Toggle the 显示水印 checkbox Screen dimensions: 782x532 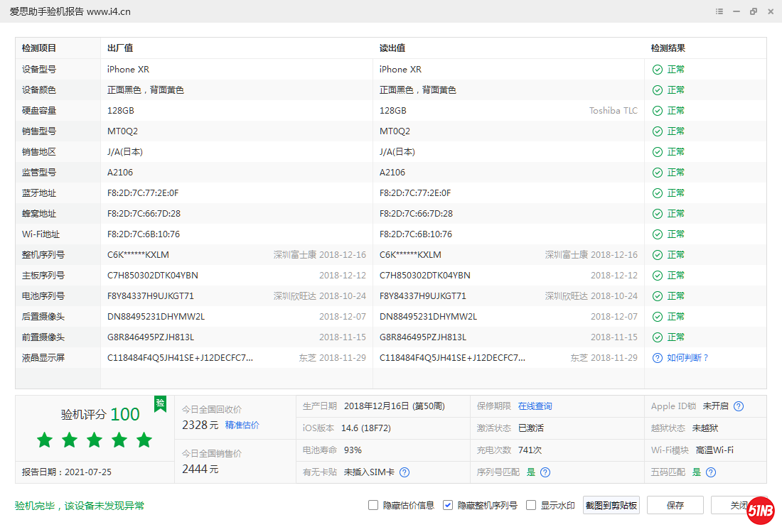(x=531, y=506)
